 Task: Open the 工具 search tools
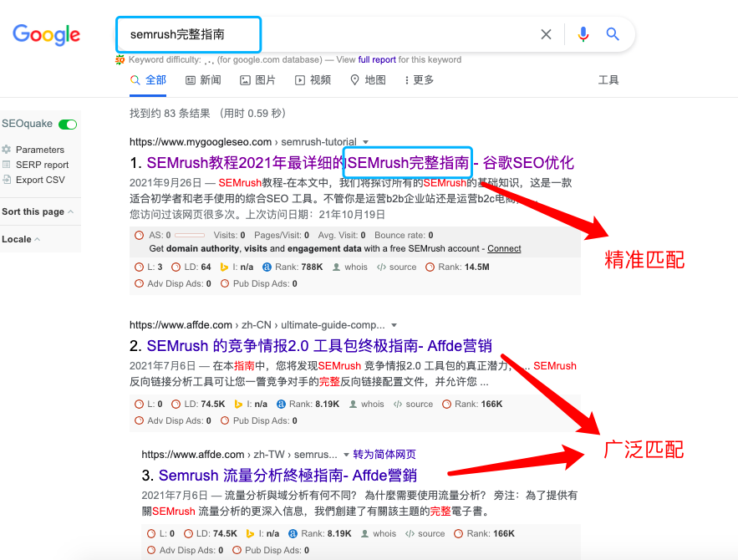[x=608, y=80]
